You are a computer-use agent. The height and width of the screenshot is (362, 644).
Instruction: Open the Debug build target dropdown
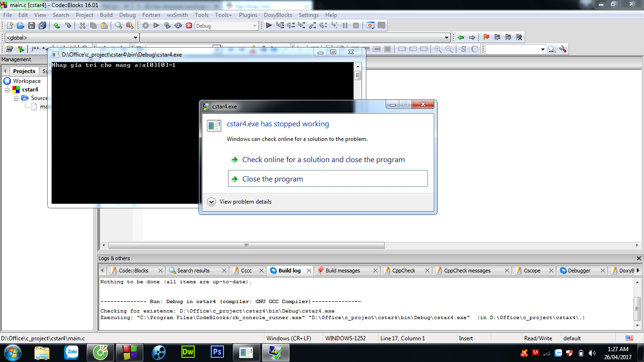tap(255, 26)
